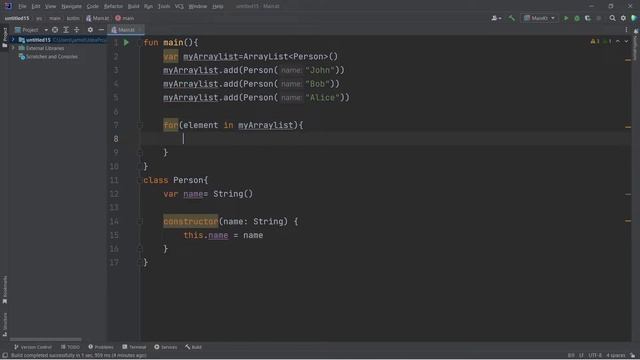Fold class Person at line 11

(140, 180)
